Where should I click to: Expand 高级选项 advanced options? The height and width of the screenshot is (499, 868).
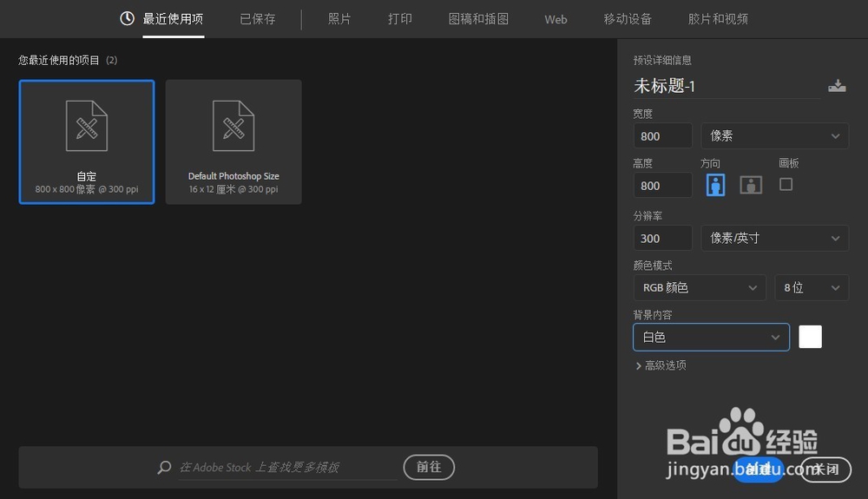[661, 365]
